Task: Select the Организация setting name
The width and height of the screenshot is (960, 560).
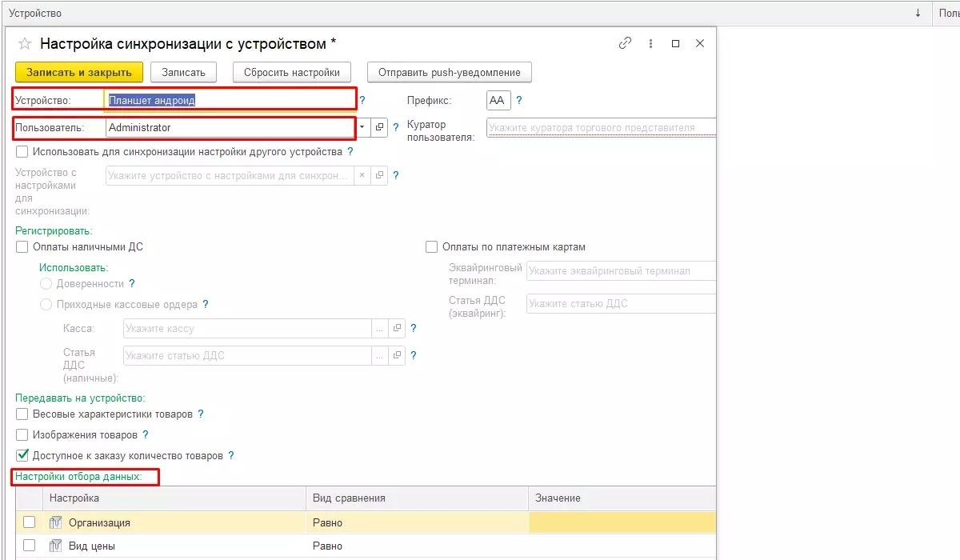Action: coord(99,522)
